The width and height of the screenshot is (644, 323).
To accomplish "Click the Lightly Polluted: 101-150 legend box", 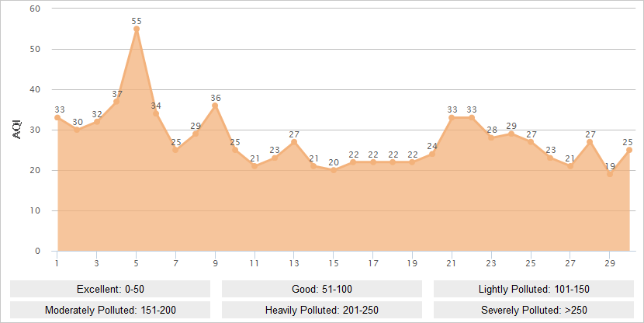I will [534, 289].
